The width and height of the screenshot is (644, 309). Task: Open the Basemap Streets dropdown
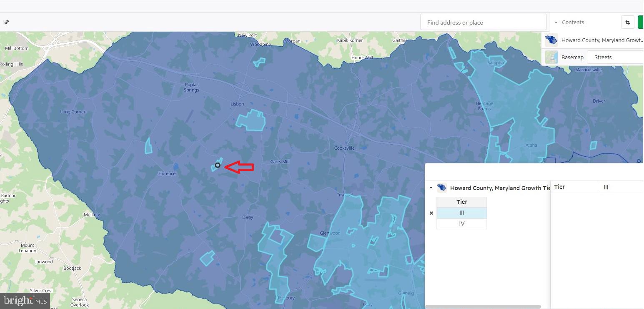[x=615, y=57]
